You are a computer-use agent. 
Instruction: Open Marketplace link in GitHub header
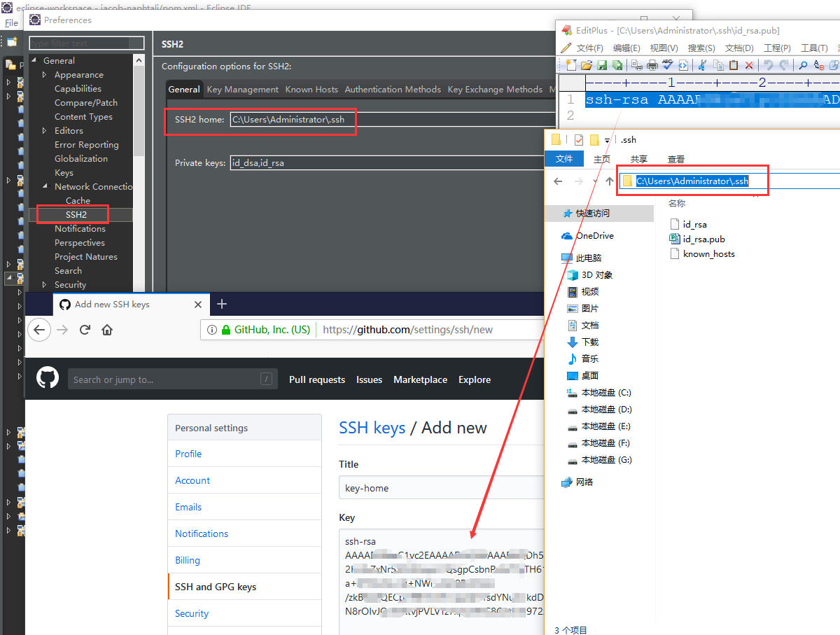click(420, 379)
